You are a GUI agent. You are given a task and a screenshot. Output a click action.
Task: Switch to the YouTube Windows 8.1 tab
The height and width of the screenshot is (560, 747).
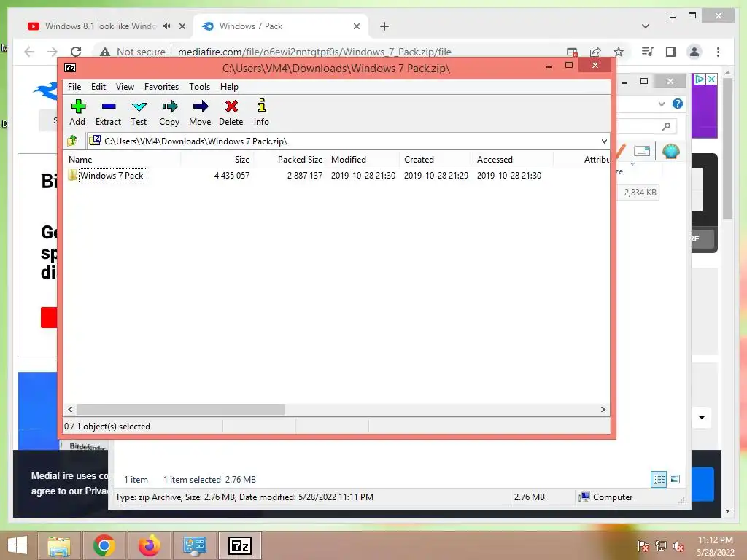tap(100, 26)
